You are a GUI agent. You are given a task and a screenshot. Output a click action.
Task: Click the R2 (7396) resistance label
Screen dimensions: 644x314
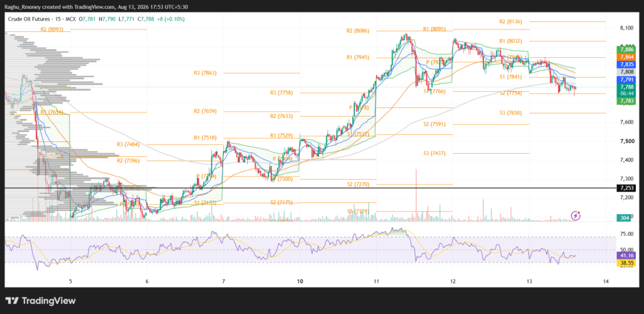129,161
